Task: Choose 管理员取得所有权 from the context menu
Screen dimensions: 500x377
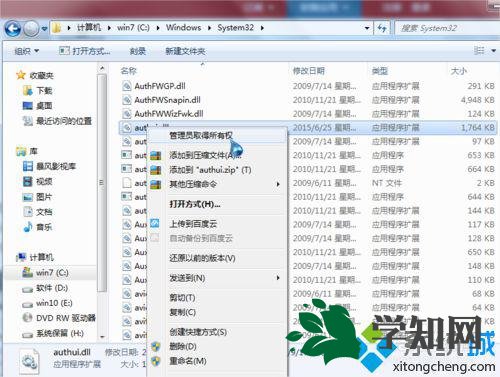Action: [x=217, y=135]
